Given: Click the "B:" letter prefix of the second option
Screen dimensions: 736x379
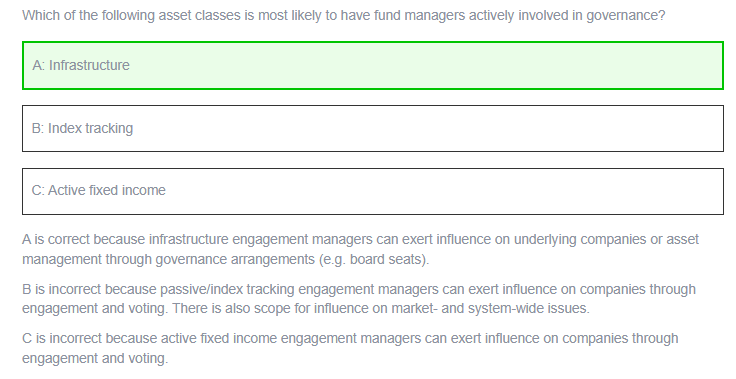Looking at the screenshot, I should coord(38,128).
